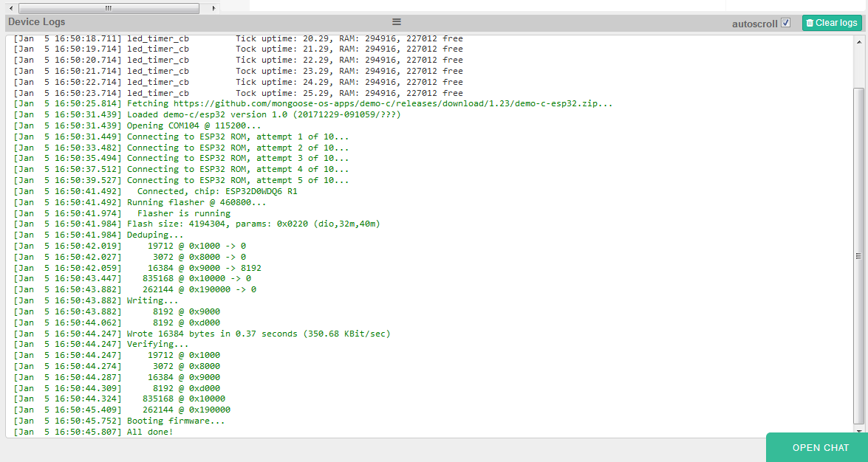Click the horizontal scrollbar thumb
Screen dimensions: 868x462
click(109, 7)
